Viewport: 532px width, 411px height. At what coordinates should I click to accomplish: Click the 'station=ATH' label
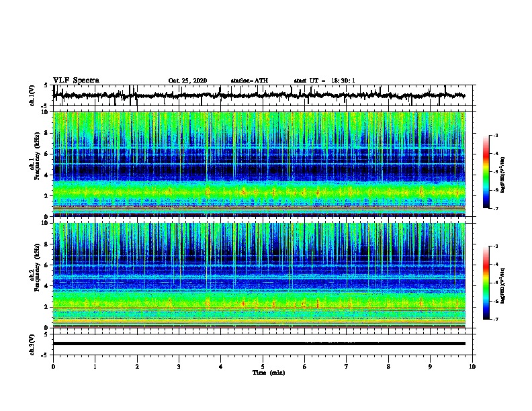coord(249,81)
